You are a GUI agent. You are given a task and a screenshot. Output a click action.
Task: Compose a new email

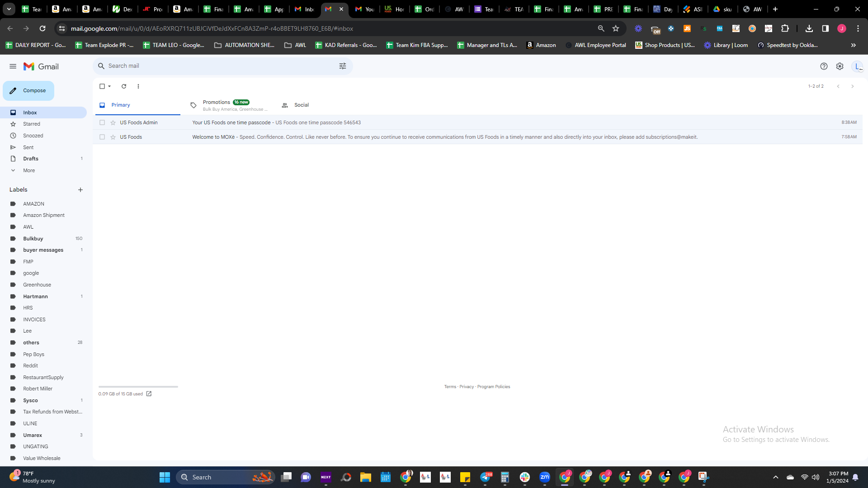coord(28,91)
